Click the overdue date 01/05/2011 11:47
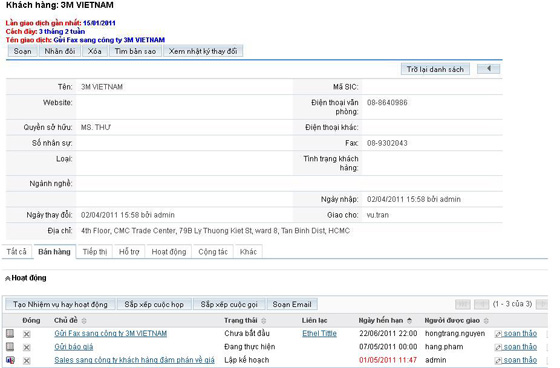 point(388,360)
